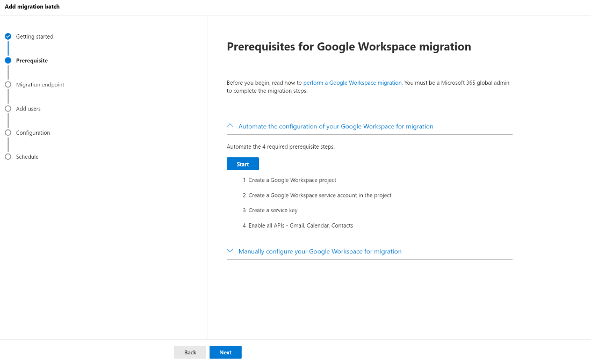Click the Next button
This screenshot has height=364, width=591.
point(226,352)
